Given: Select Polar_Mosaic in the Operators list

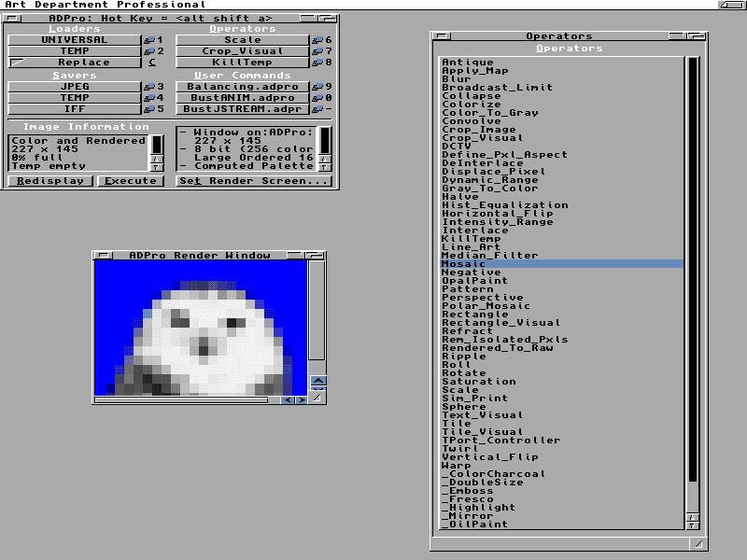Looking at the screenshot, I should [x=561, y=306].
